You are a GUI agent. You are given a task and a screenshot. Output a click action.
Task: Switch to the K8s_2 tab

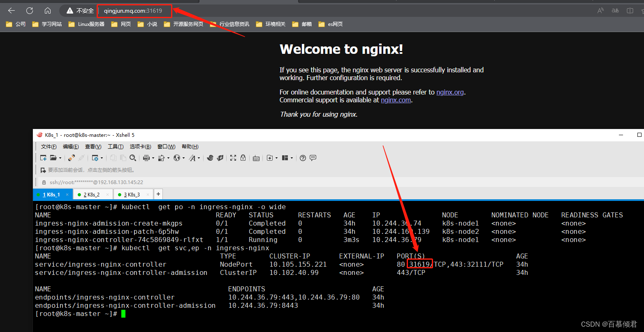93,194
